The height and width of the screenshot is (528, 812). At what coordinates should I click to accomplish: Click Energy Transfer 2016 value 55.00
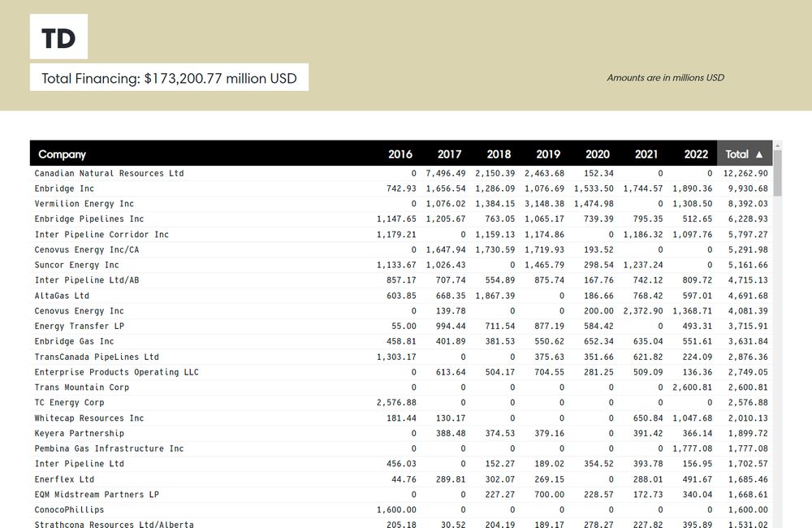404,326
